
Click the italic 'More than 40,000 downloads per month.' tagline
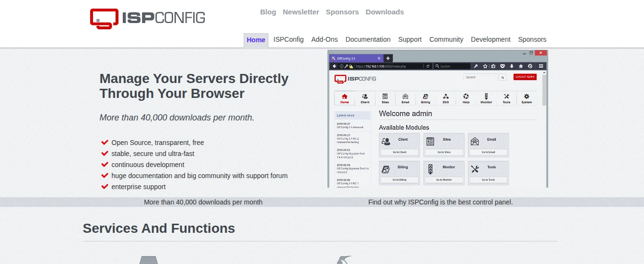177,118
